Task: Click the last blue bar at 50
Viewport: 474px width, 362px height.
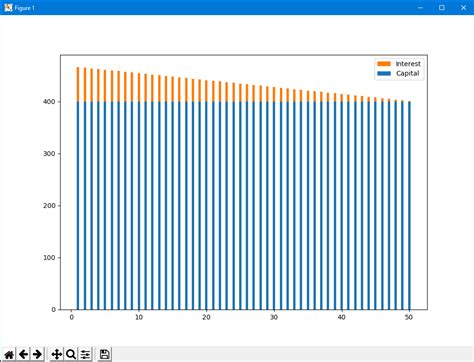Action: 409,206
